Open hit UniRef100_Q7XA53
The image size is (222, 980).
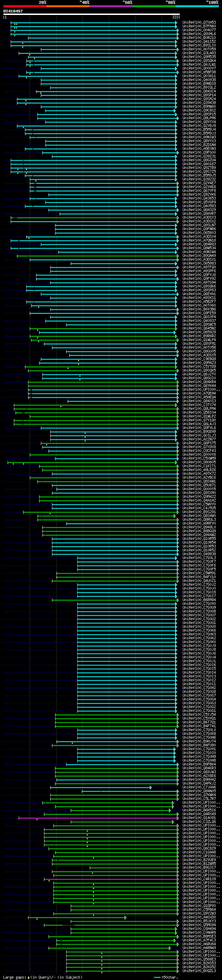point(199,23)
